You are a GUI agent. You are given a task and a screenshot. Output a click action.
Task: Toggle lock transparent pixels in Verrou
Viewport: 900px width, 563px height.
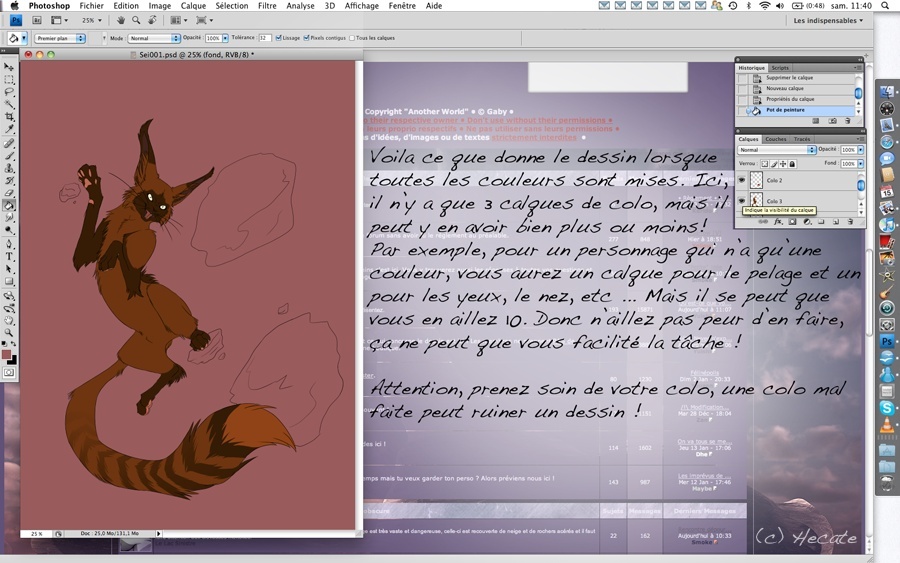765,164
